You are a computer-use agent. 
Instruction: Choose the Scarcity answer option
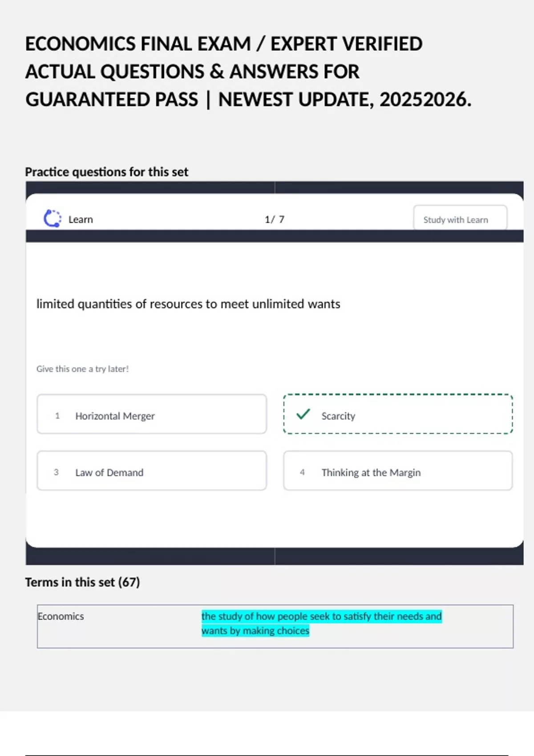[x=398, y=414]
